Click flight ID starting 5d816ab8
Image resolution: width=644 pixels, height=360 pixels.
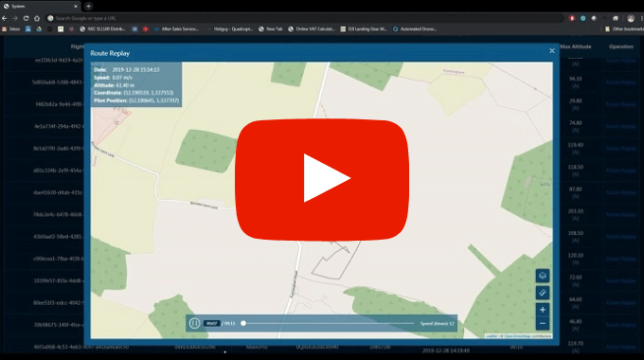point(59,82)
